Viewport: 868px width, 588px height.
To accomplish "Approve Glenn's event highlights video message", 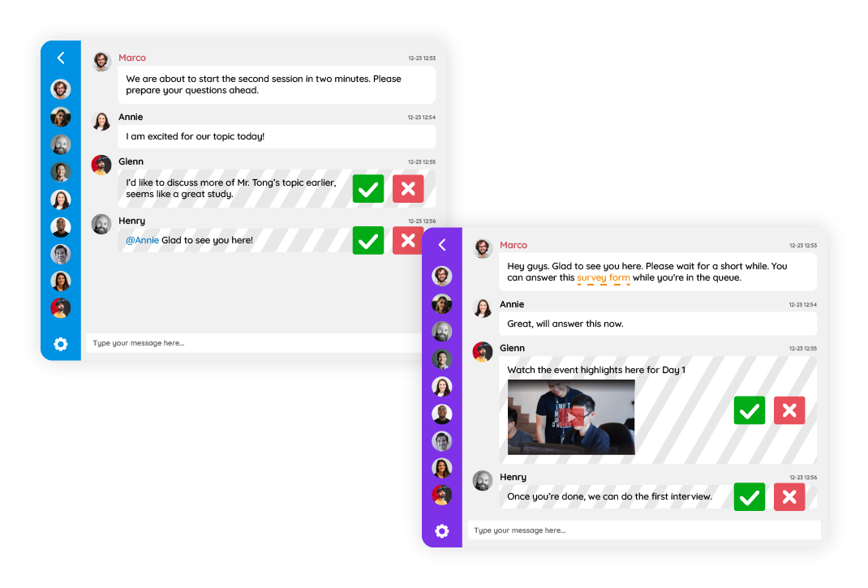I will click(x=750, y=410).
